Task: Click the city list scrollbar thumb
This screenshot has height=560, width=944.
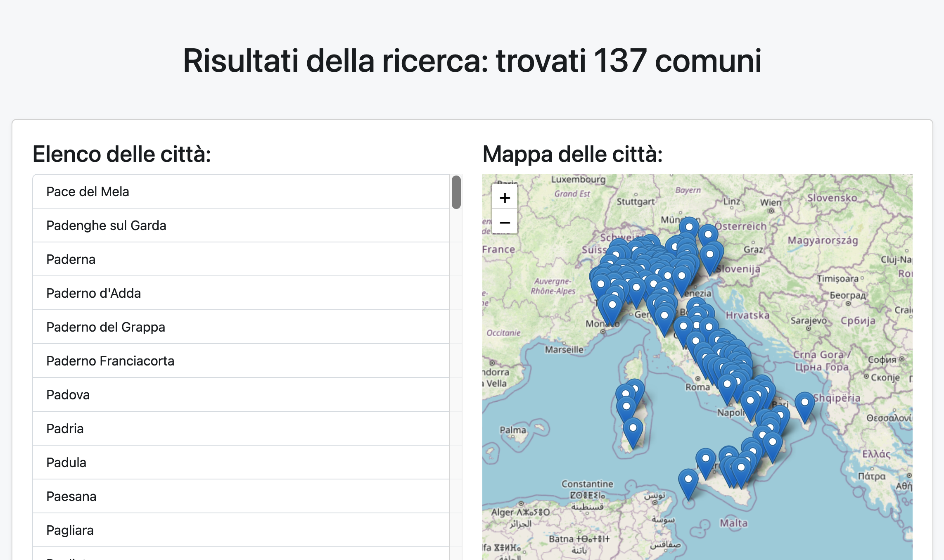Action: (456, 192)
